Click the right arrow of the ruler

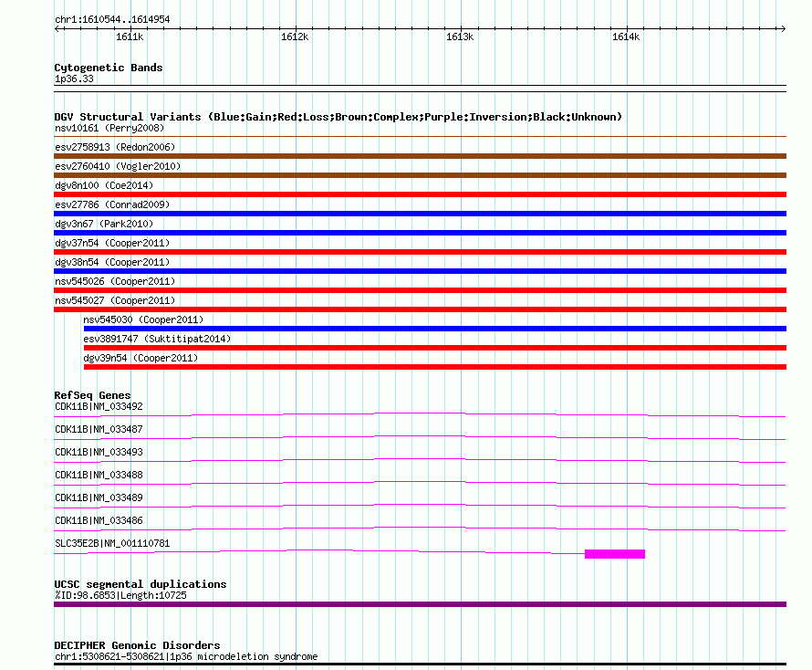coord(783,28)
